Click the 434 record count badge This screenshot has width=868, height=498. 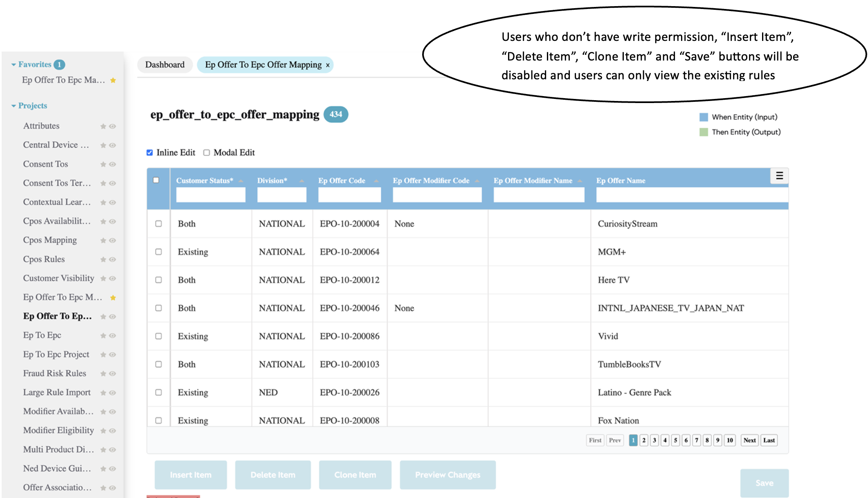click(x=336, y=114)
